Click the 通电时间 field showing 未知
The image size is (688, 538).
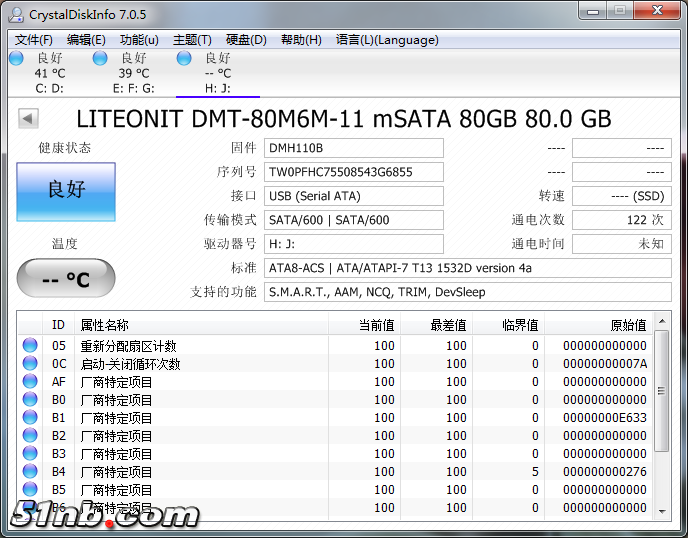point(622,244)
